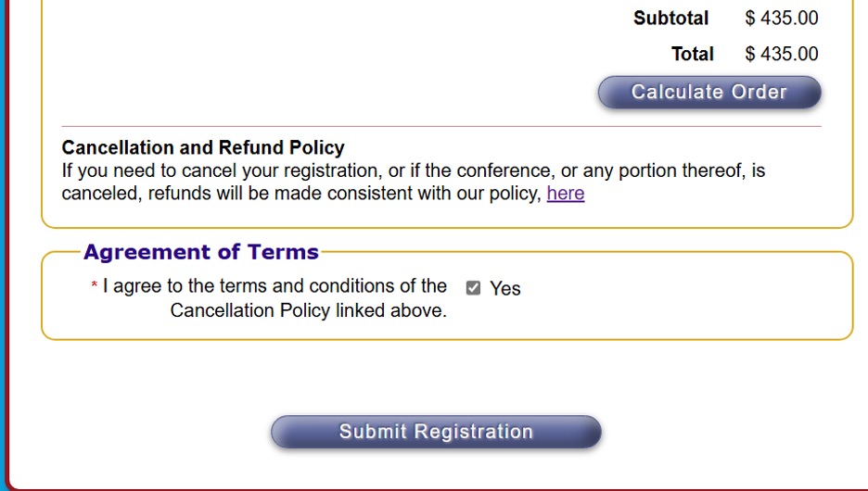
Task: Click the Calculate Order button
Action: point(709,92)
